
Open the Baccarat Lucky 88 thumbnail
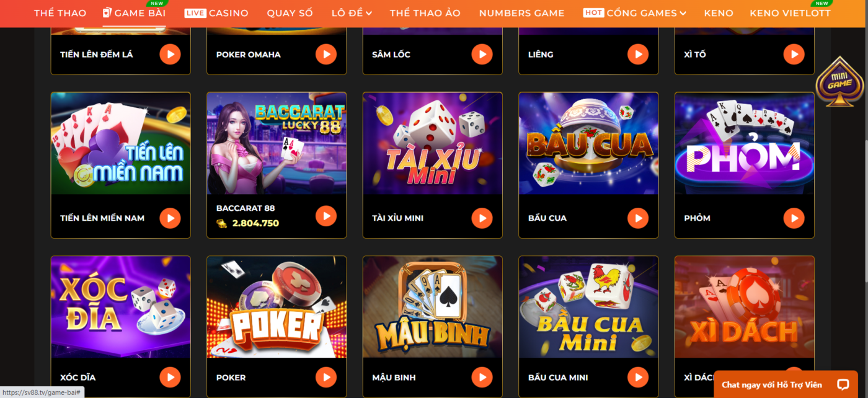point(277,144)
